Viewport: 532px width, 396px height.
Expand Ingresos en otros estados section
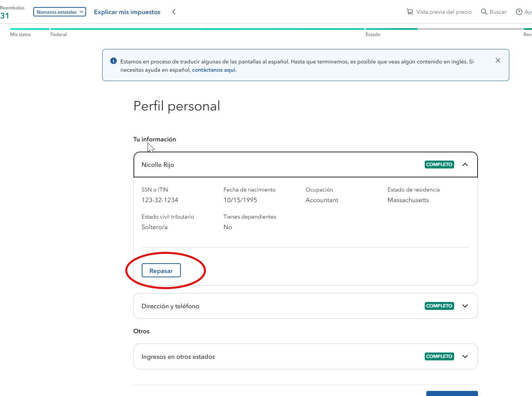tap(465, 356)
